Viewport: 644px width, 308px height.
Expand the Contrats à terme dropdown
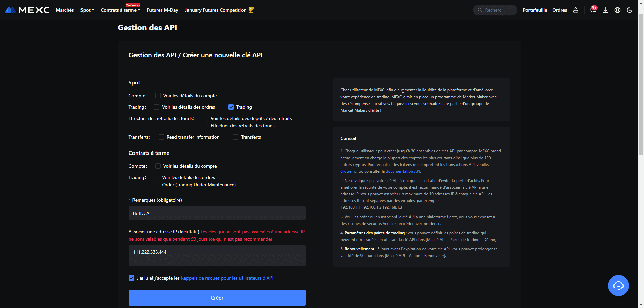click(x=120, y=10)
